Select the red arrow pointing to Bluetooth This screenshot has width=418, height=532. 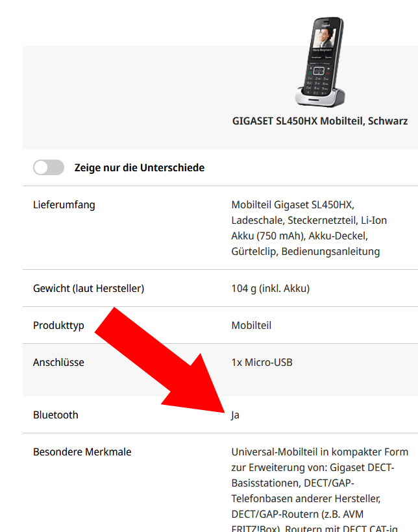tap(160, 360)
